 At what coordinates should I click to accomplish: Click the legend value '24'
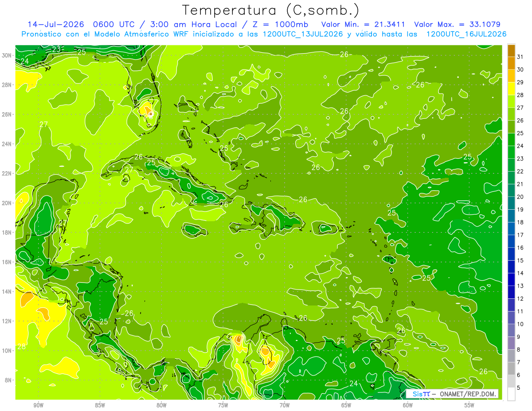point(520,146)
